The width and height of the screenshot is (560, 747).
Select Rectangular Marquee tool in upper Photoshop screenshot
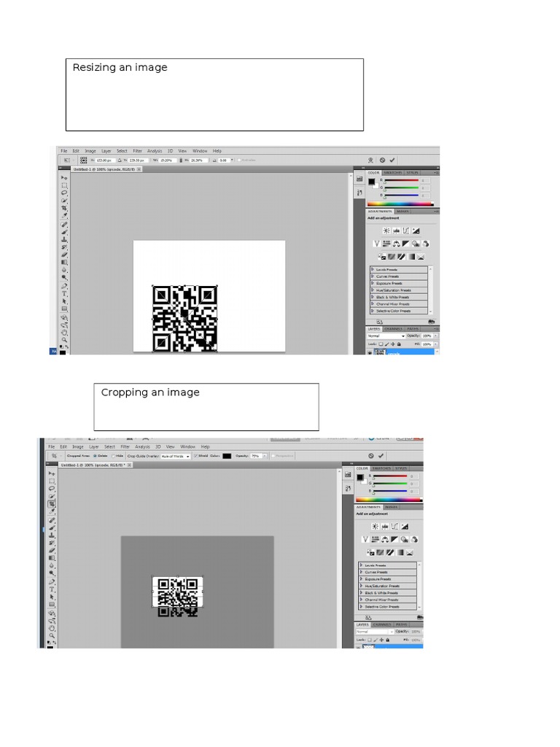tap(64, 185)
